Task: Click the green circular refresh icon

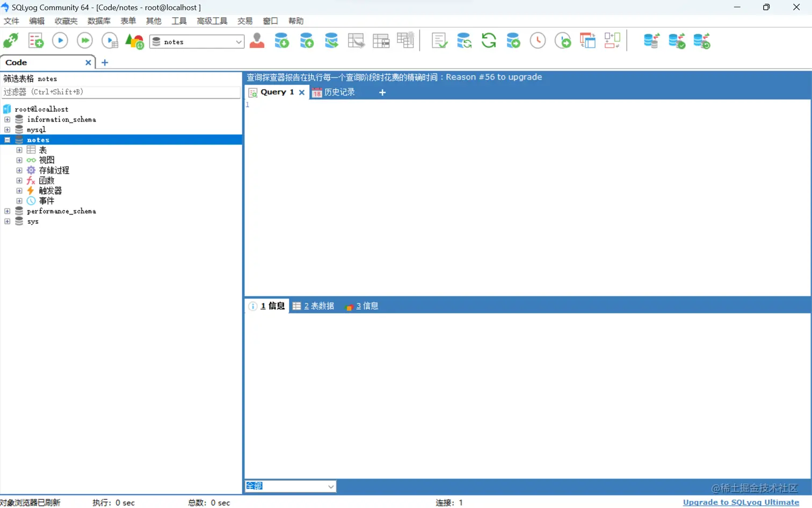Action: [489, 41]
